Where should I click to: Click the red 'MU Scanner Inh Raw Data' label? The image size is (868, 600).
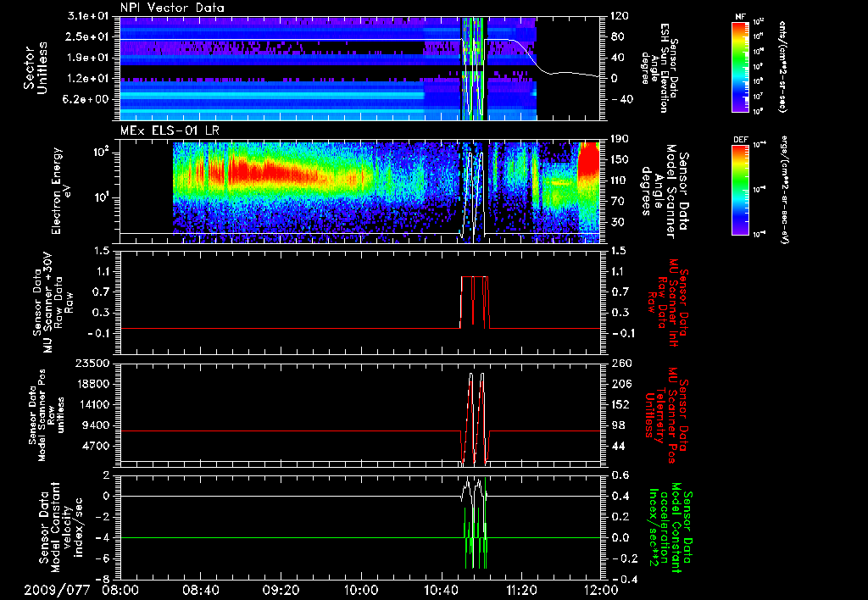pyautogui.click(x=668, y=303)
